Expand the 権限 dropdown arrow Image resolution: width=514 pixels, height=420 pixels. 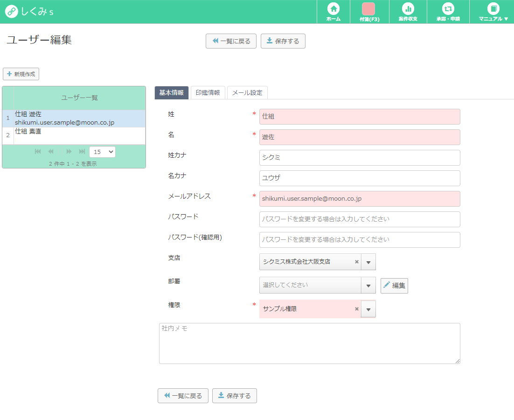(x=368, y=309)
